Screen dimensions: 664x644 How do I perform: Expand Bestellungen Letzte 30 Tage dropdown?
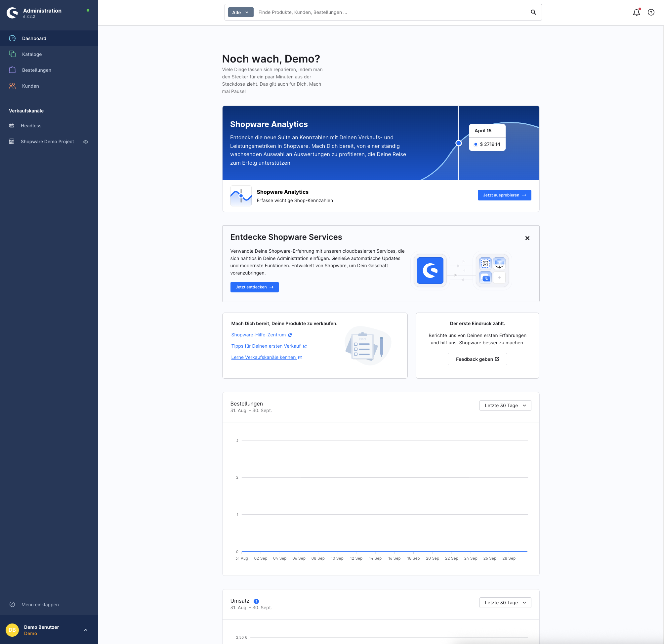[505, 406]
